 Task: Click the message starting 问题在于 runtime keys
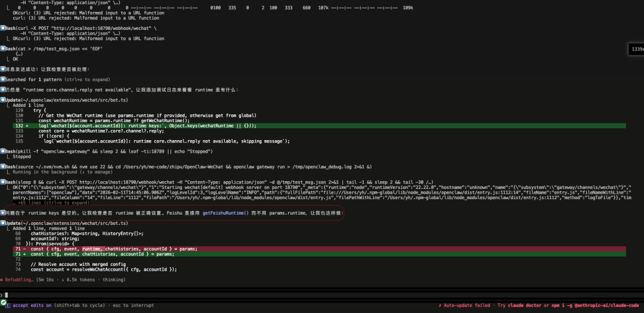(174, 213)
